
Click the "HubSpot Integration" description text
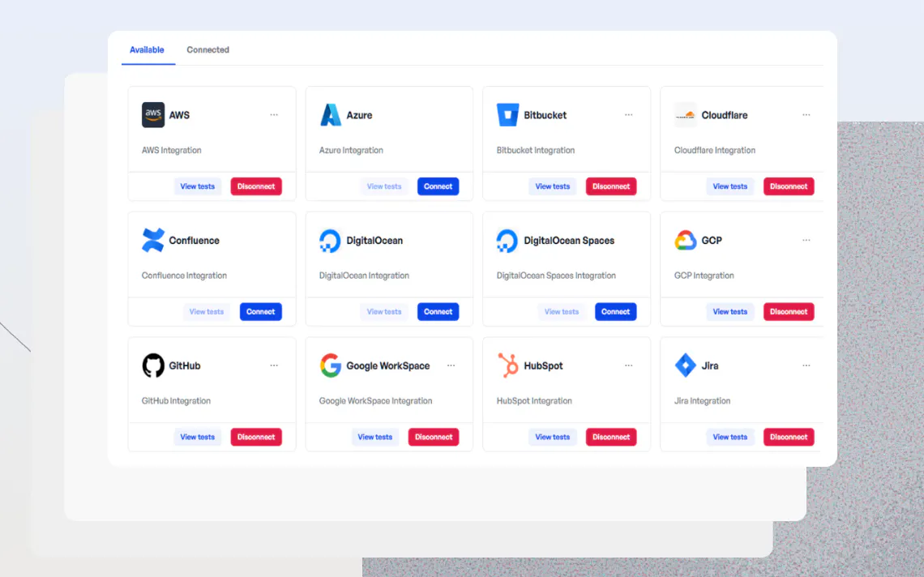click(534, 401)
